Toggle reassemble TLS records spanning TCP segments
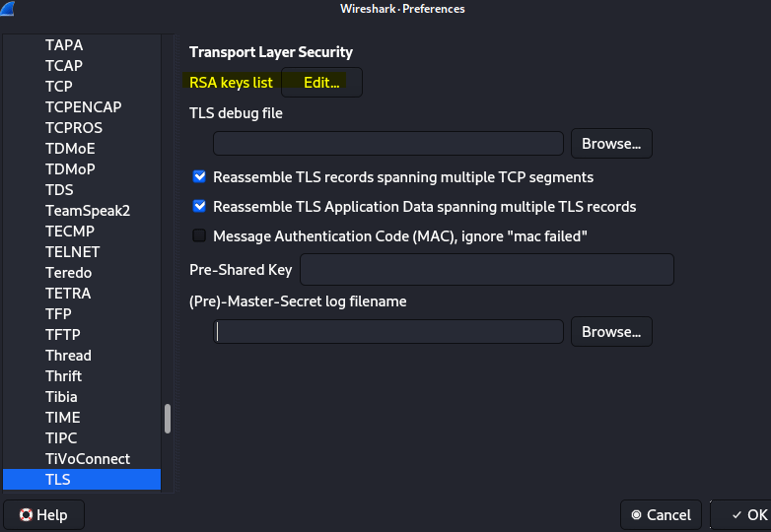Screen dimensions: 771x532 pyautogui.click(x=199, y=177)
